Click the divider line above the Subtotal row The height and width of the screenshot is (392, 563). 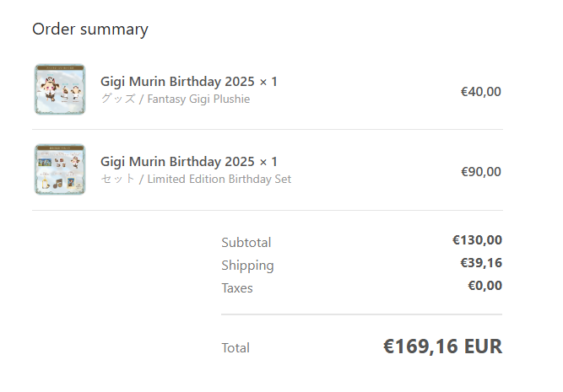pyautogui.click(x=267, y=211)
